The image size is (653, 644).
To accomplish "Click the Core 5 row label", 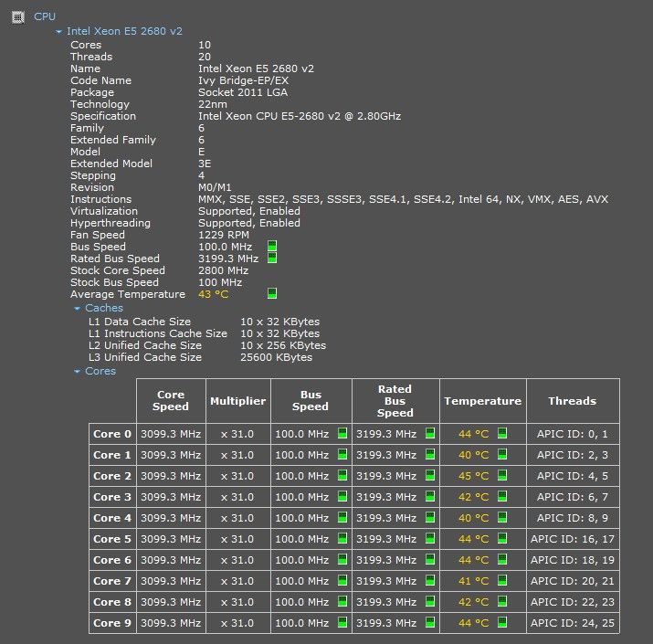I will (x=112, y=539).
